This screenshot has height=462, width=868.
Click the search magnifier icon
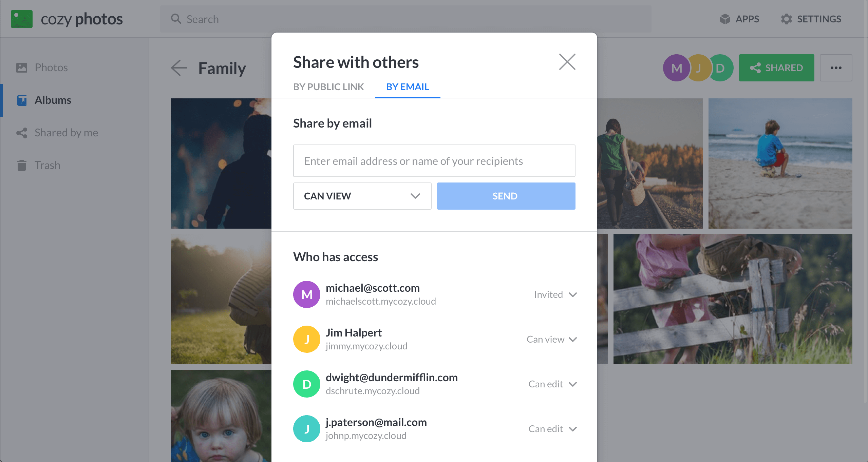point(176,19)
